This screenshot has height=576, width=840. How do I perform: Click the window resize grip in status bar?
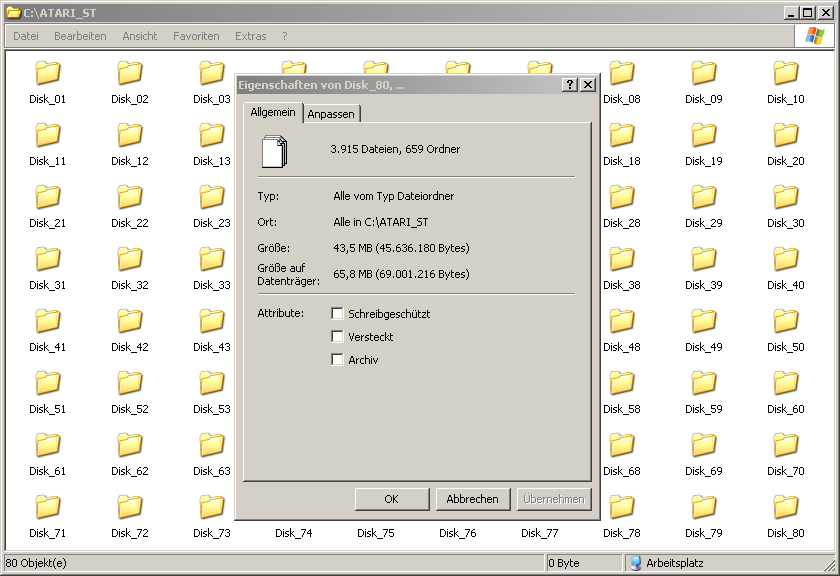[829, 564]
